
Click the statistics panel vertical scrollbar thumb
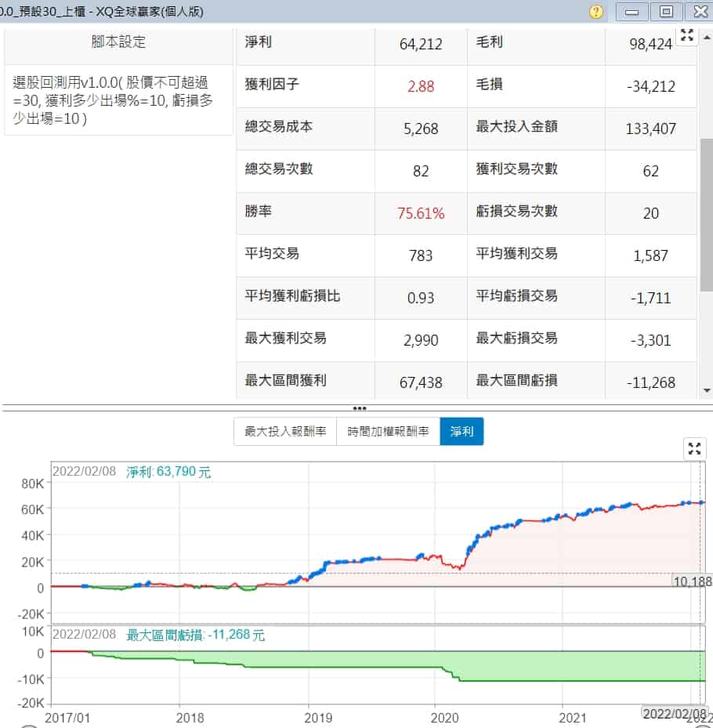[x=706, y=216]
